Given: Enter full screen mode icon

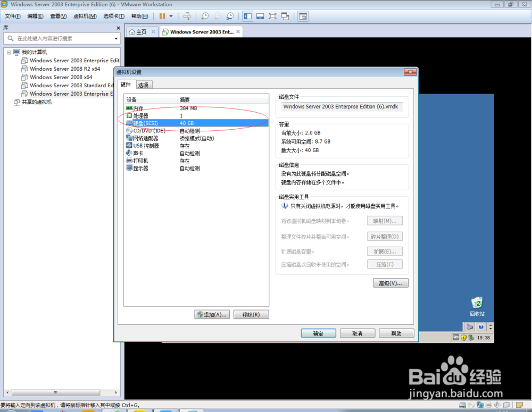Looking at the screenshot, I should pyautogui.click(x=272, y=16).
